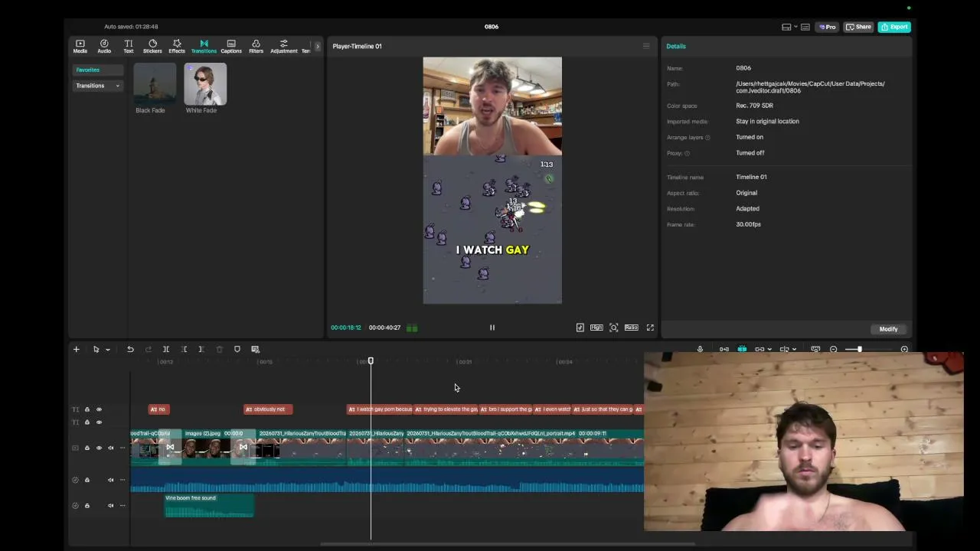Switch to the Text tab
Screen dimensions: 980x551
pyautogui.click(x=129, y=47)
